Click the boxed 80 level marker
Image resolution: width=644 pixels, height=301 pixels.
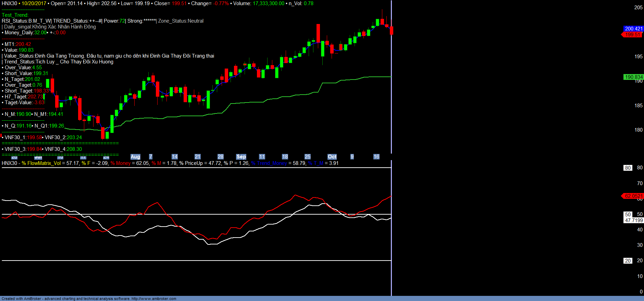point(628,168)
